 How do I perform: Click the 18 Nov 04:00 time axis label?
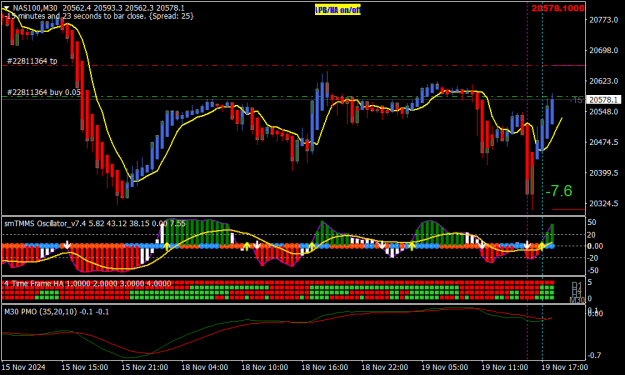point(204,367)
